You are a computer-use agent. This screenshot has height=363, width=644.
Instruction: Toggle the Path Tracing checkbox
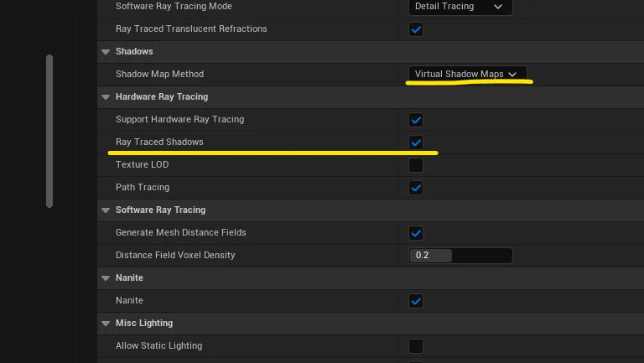(x=416, y=188)
